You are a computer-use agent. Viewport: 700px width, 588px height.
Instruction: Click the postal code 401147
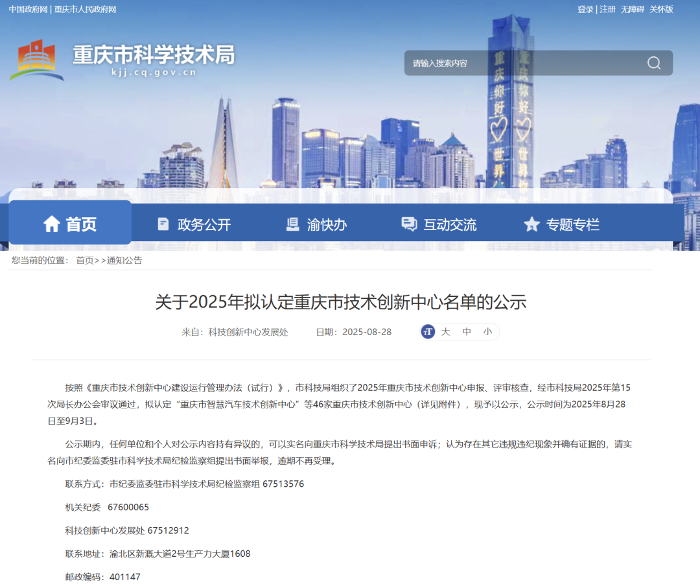click(125, 577)
